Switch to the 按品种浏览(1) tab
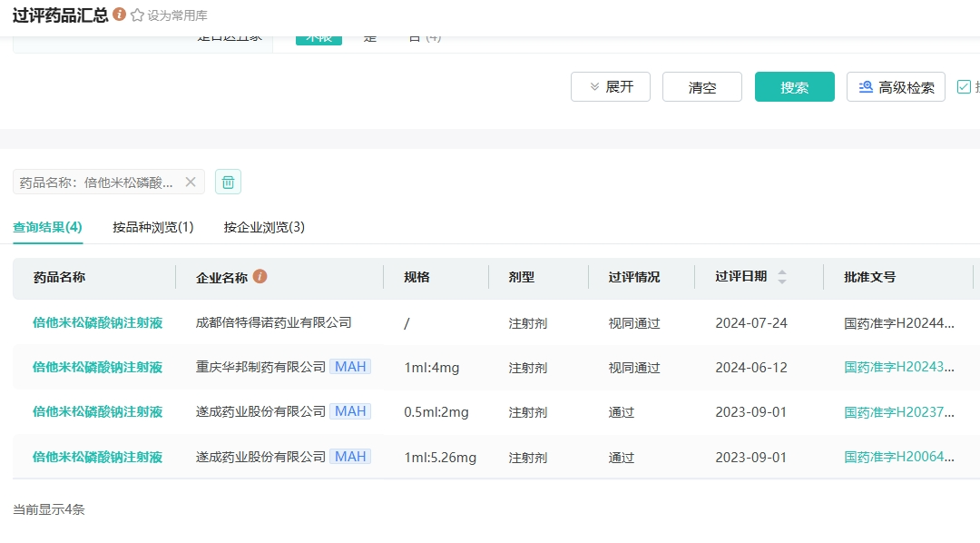 (153, 227)
